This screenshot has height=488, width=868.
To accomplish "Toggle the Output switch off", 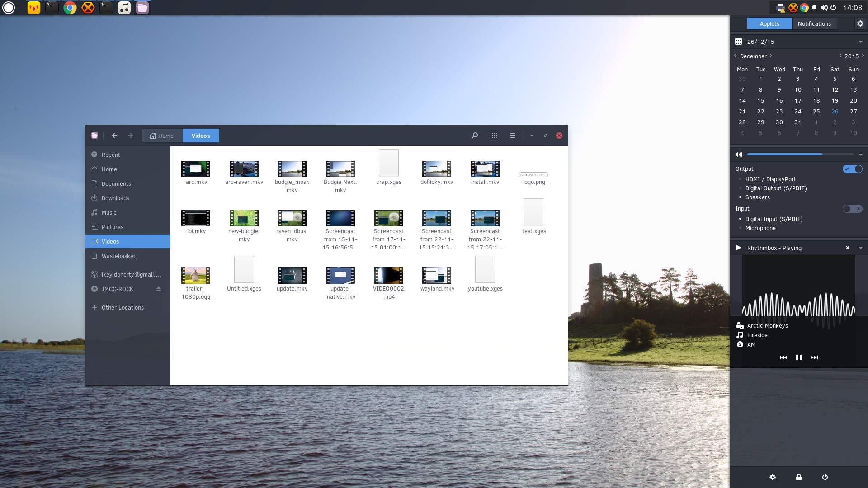I will click(x=853, y=169).
